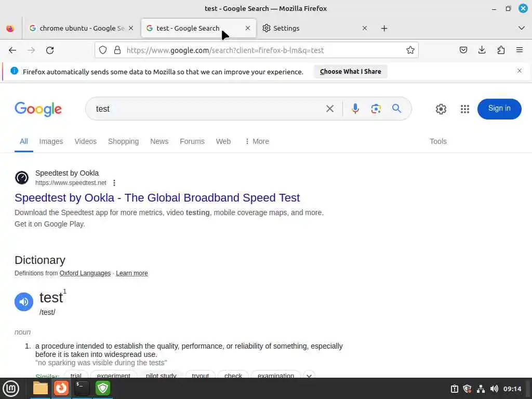Show site security padlock info

coord(117,50)
